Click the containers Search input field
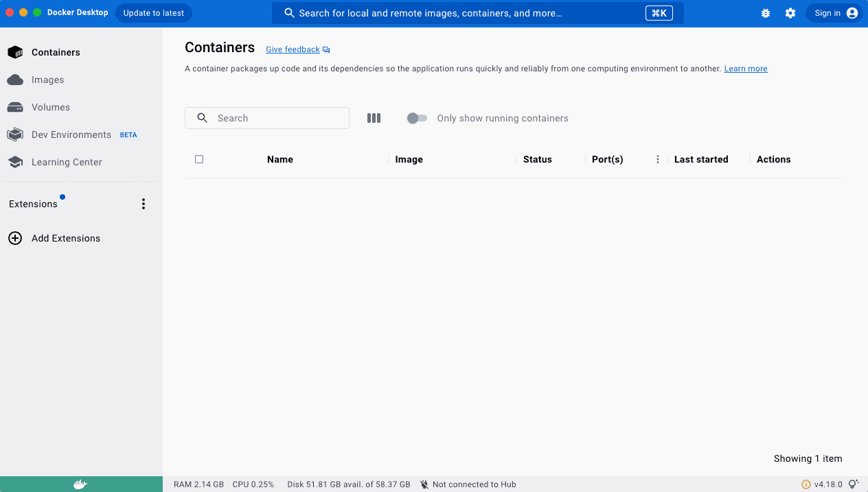Image resolution: width=868 pixels, height=492 pixels. tap(275, 118)
